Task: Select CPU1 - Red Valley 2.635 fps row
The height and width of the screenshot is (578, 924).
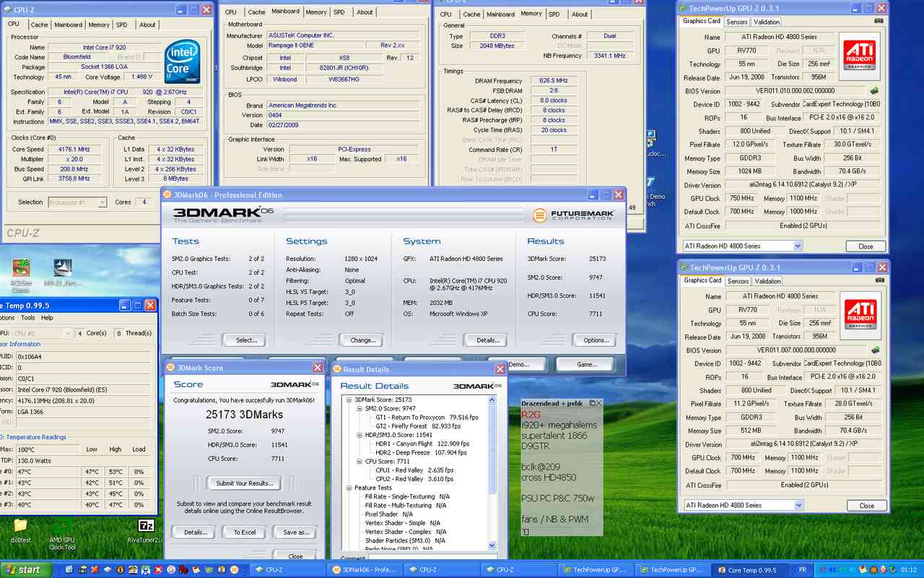Action: (x=414, y=470)
